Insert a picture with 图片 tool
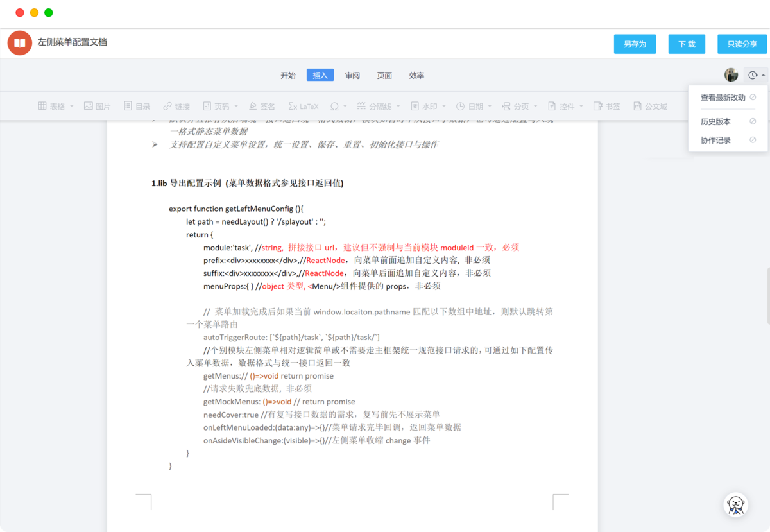 (97, 107)
